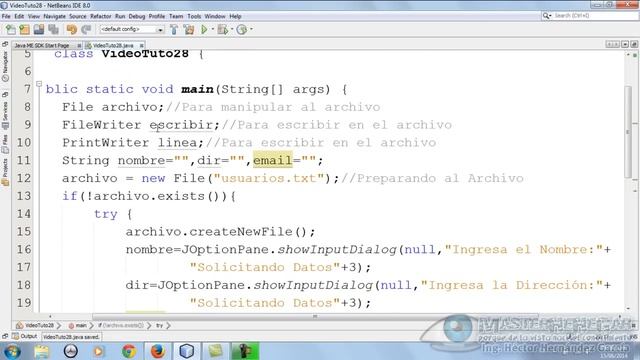Open the File menu

tap(6, 16)
